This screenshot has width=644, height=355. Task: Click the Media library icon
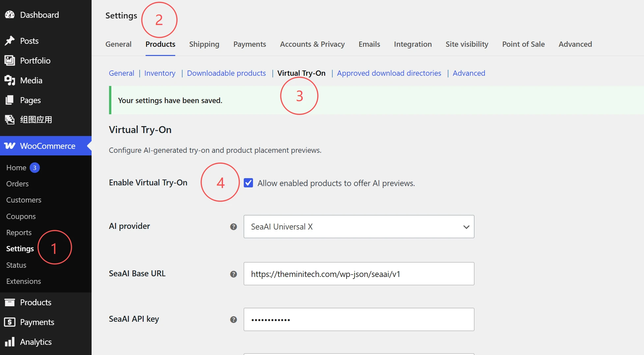[x=10, y=80]
